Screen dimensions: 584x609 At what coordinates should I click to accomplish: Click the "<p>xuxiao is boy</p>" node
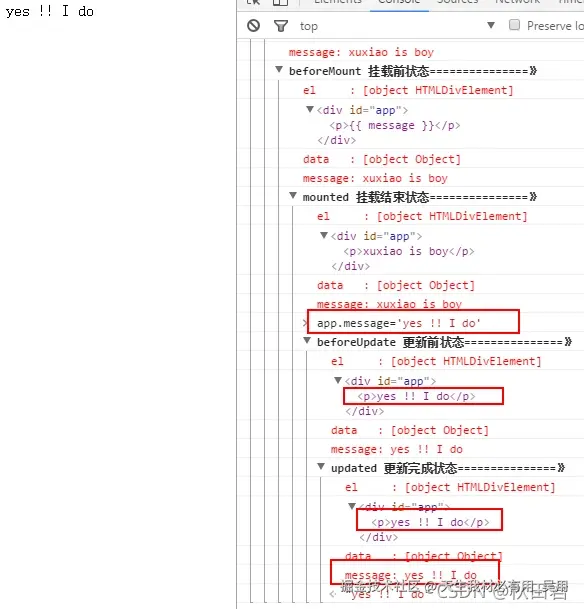(408, 251)
